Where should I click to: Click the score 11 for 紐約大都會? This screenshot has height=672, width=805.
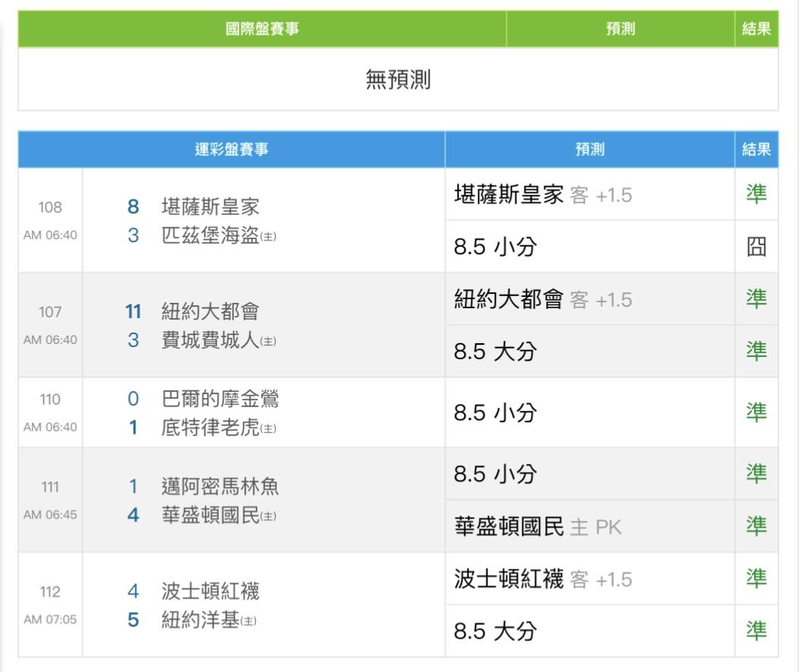click(133, 311)
